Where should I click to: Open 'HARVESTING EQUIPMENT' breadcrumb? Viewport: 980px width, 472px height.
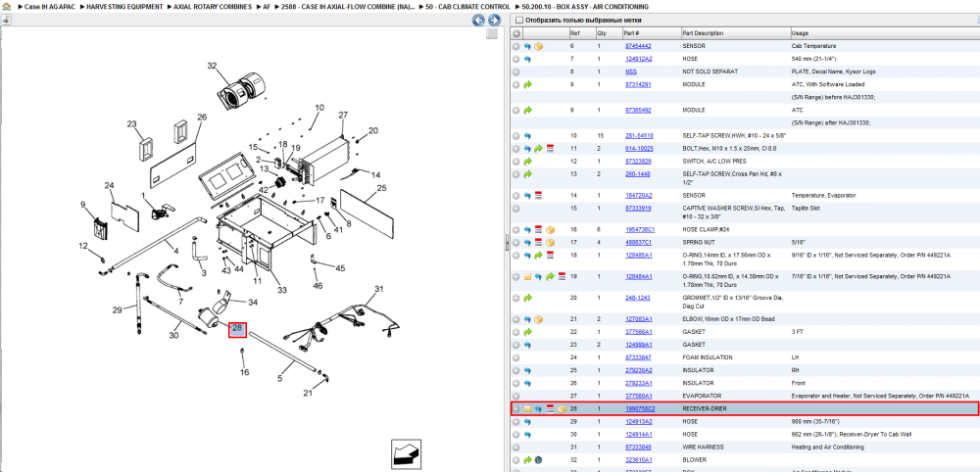[125, 6]
